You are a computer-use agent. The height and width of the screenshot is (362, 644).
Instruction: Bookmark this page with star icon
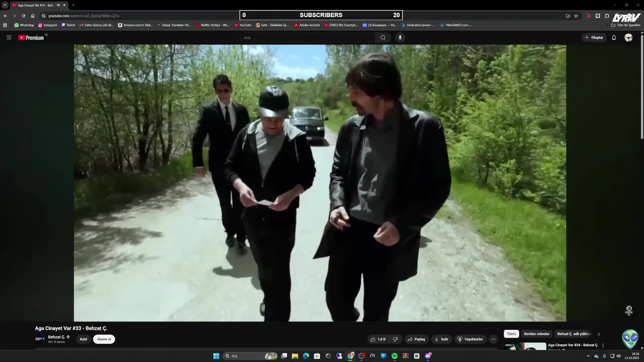576,16
